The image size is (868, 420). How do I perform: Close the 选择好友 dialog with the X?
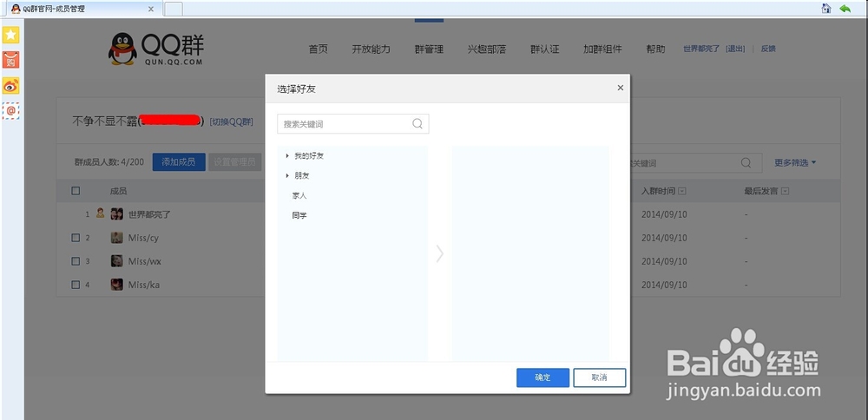tap(620, 88)
